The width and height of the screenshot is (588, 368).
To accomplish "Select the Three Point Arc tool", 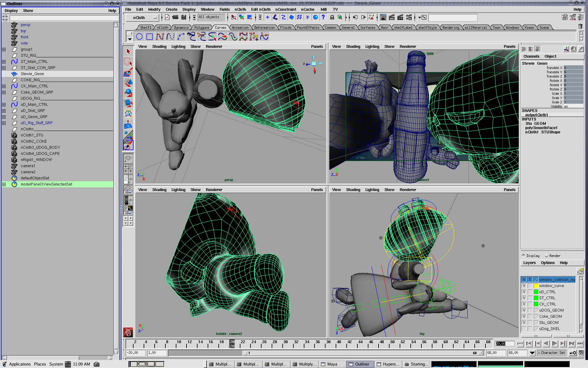I will (x=181, y=37).
